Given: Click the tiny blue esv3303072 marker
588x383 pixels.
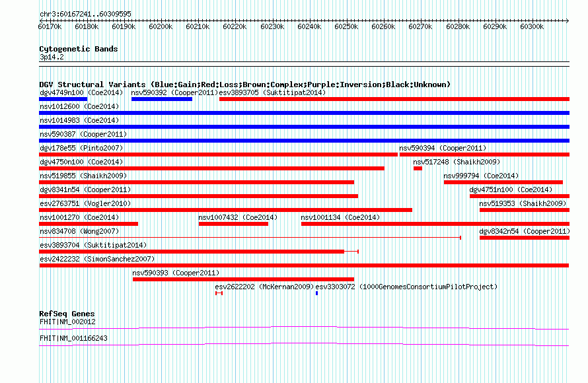Looking at the screenshot, I should (x=317, y=293).
